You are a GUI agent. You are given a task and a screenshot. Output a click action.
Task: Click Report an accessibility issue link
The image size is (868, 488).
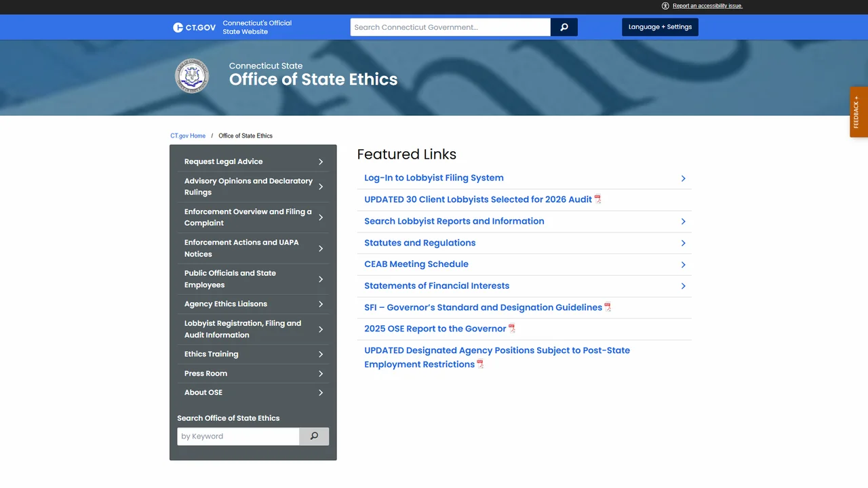pyautogui.click(x=707, y=5)
